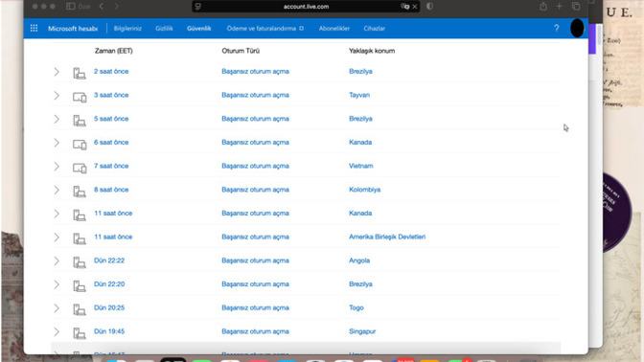The image size is (644, 362).
Task: Click the privacy shield icon near the address bar
Action: coord(429,6)
